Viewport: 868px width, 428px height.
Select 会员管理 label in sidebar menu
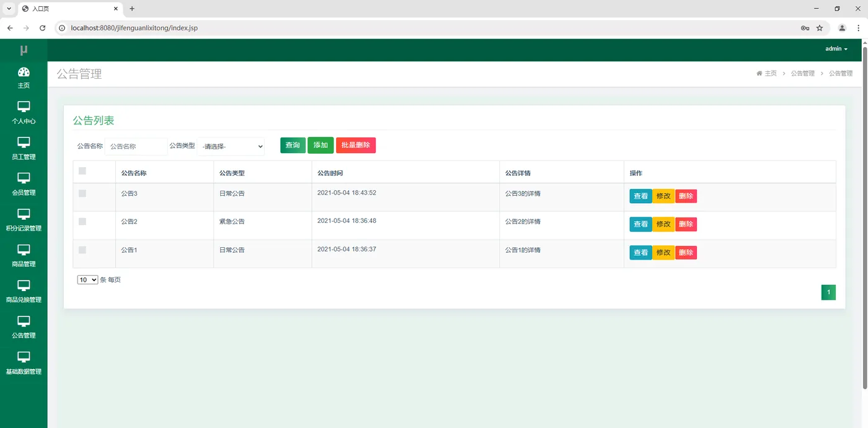24,193
